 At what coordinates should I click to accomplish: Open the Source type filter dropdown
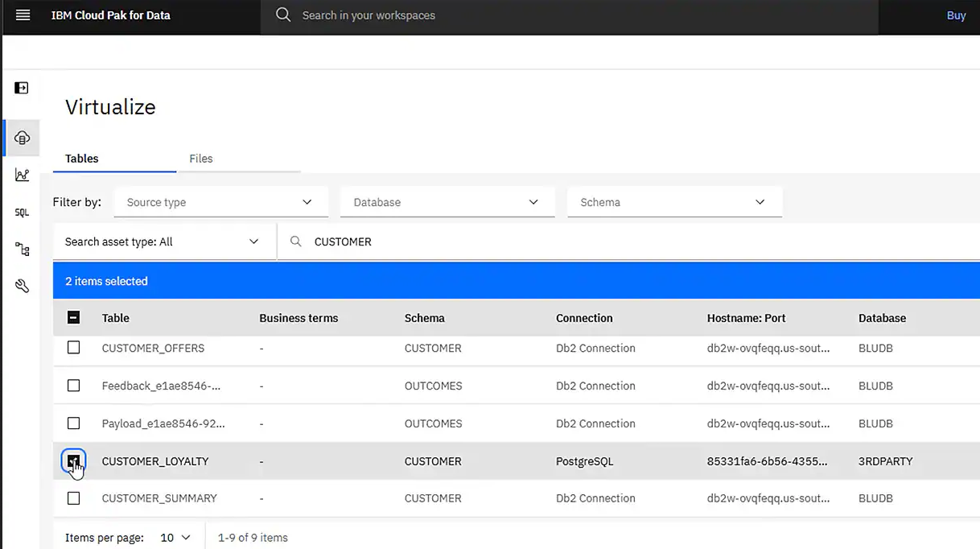tap(220, 202)
